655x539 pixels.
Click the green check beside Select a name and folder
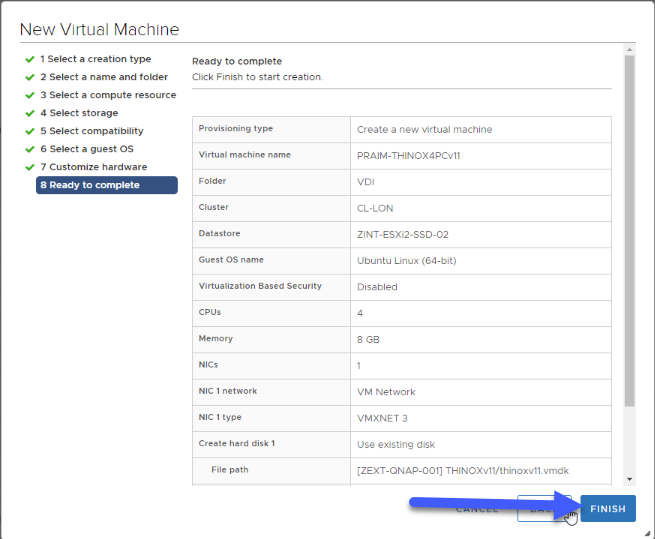point(30,77)
